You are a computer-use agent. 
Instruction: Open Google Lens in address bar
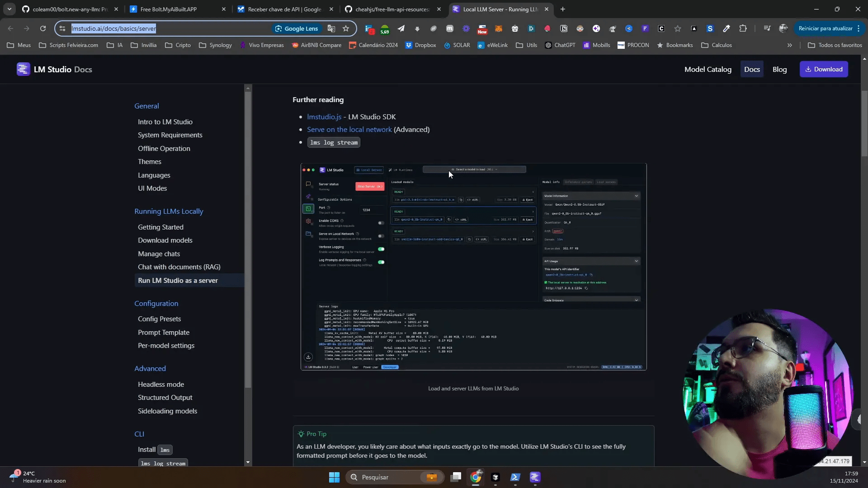click(x=297, y=28)
